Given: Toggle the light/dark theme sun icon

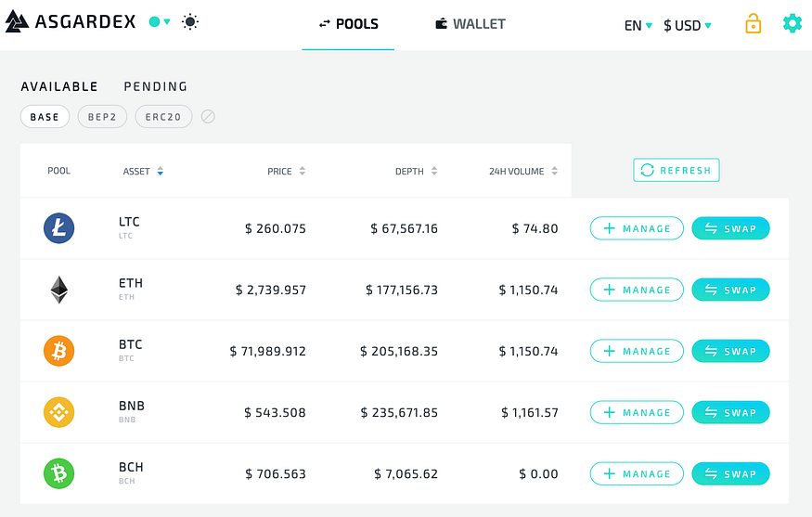Looking at the screenshot, I should click(x=190, y=21).
